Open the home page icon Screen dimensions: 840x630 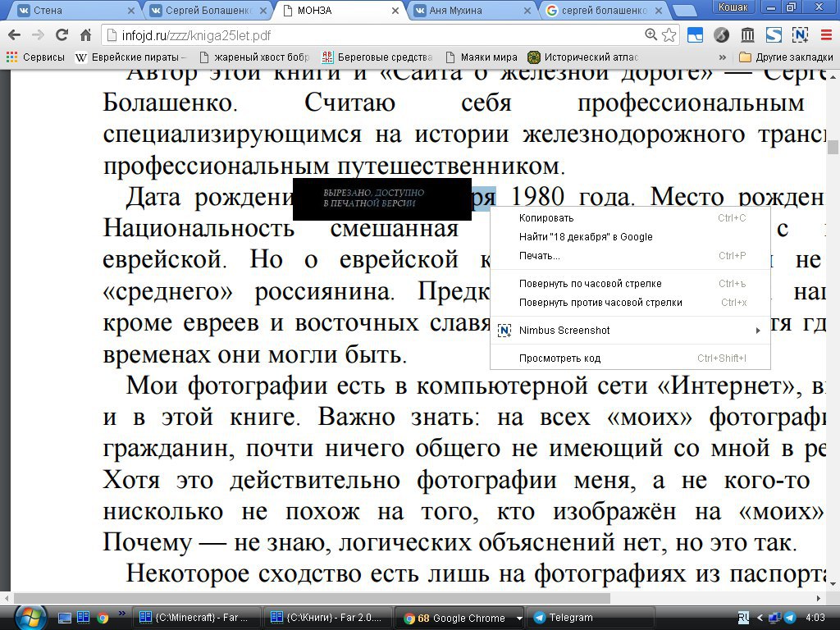tap(85, 35)
